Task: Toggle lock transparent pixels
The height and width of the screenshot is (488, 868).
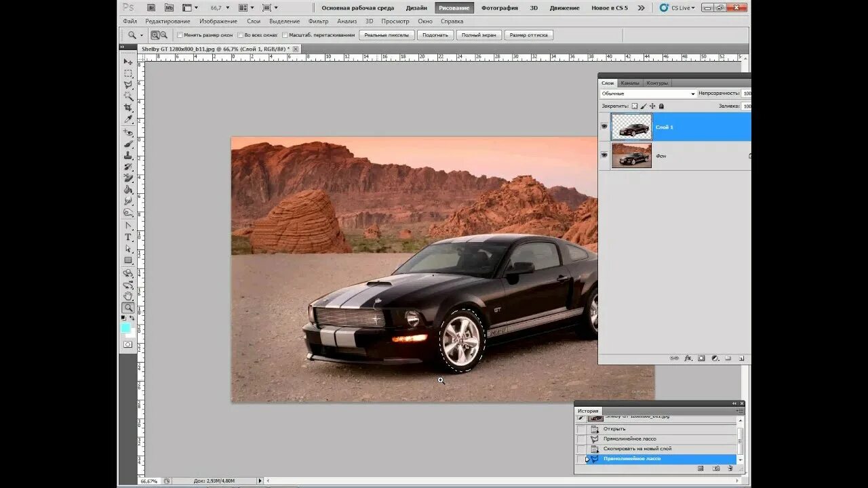Action: [x=635, y=106]
